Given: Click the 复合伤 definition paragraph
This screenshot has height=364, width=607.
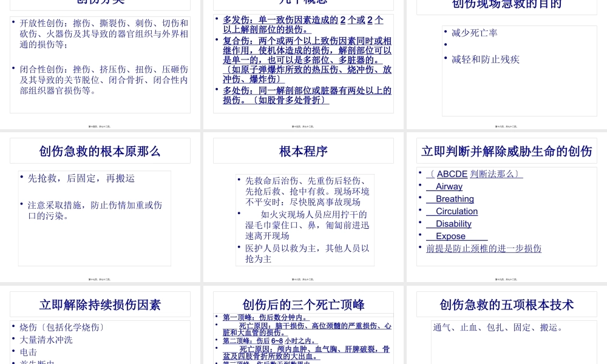Looking at the screenshot, I should point(307,59).
